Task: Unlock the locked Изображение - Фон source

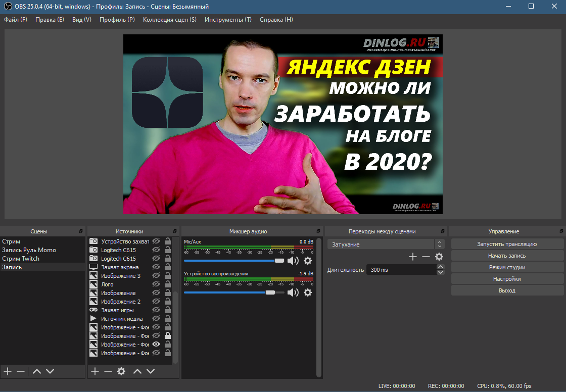Action: tap(167, 336)
